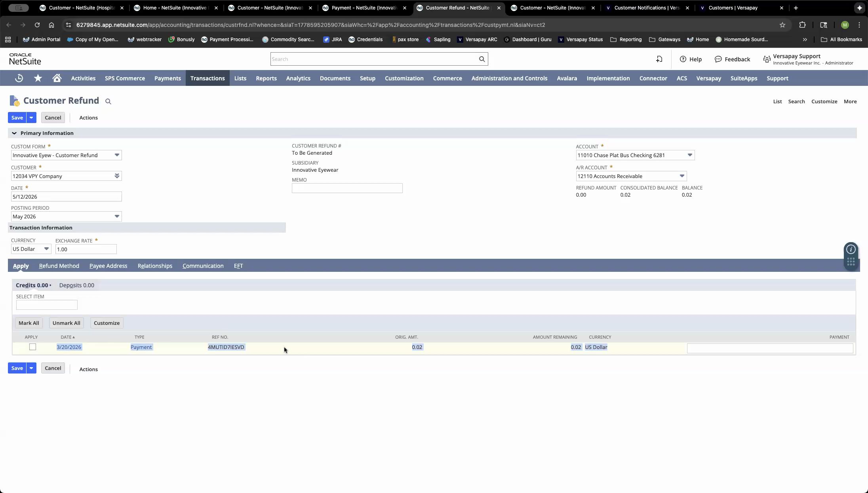Switch to the EFT tab

(x=238, y=266)
